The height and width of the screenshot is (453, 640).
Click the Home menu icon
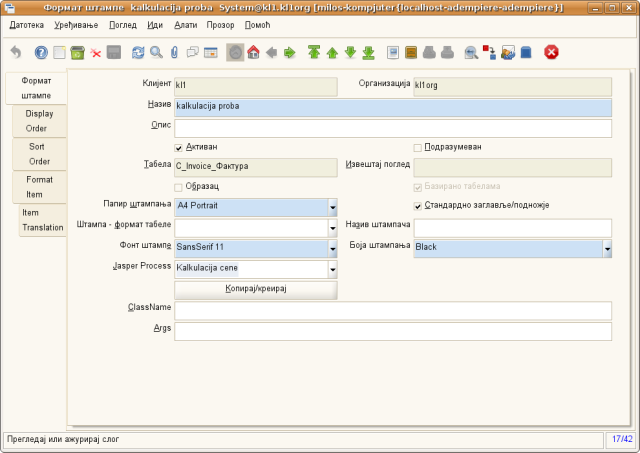tap(253, 52)
